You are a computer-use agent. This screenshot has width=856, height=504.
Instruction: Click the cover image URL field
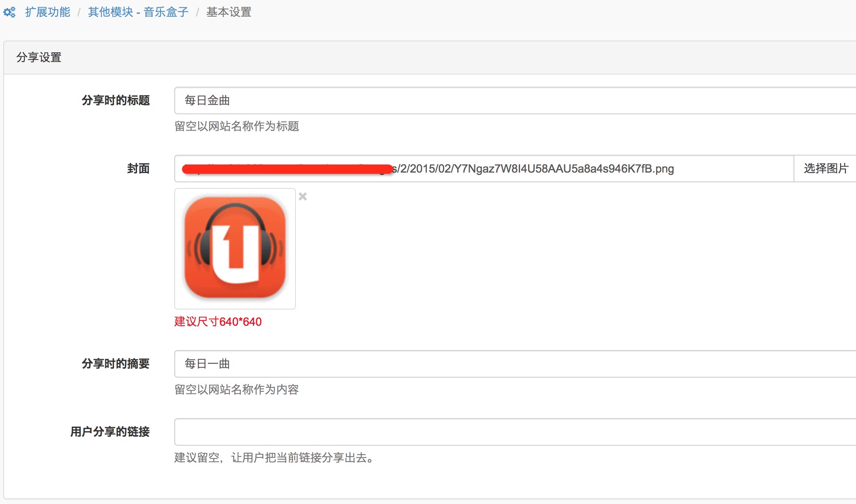tap(484, 169)
